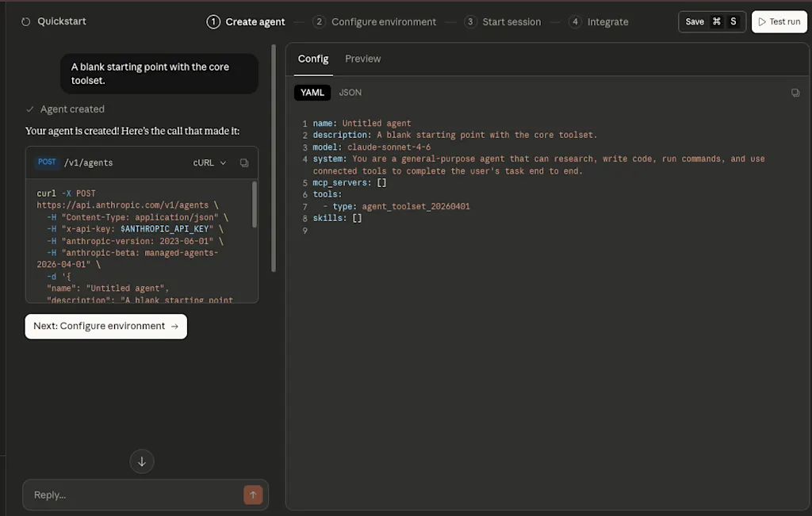Click the code snippet vertical scrollbar
The width and height of the screenshot is (812, 516).
[x=255, y=204]
